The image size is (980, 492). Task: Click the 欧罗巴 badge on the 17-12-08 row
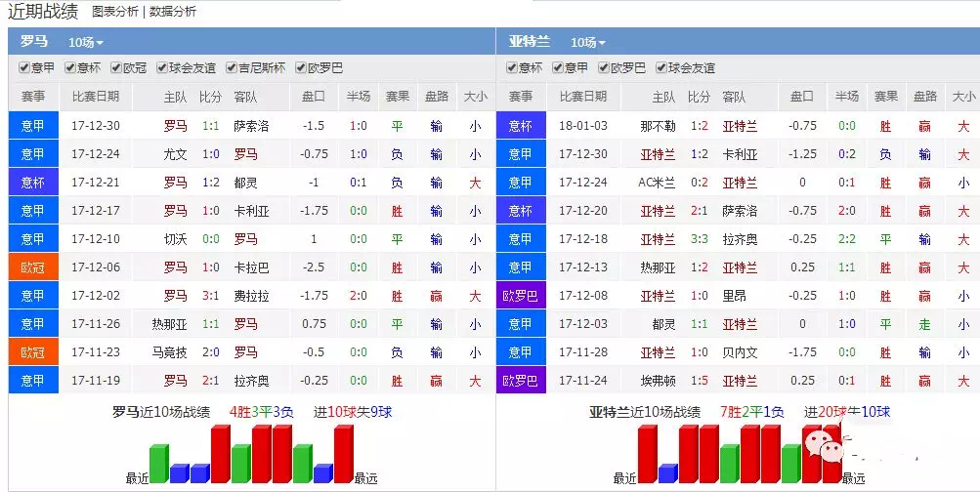pyautogui.click(x=521, y=295)
